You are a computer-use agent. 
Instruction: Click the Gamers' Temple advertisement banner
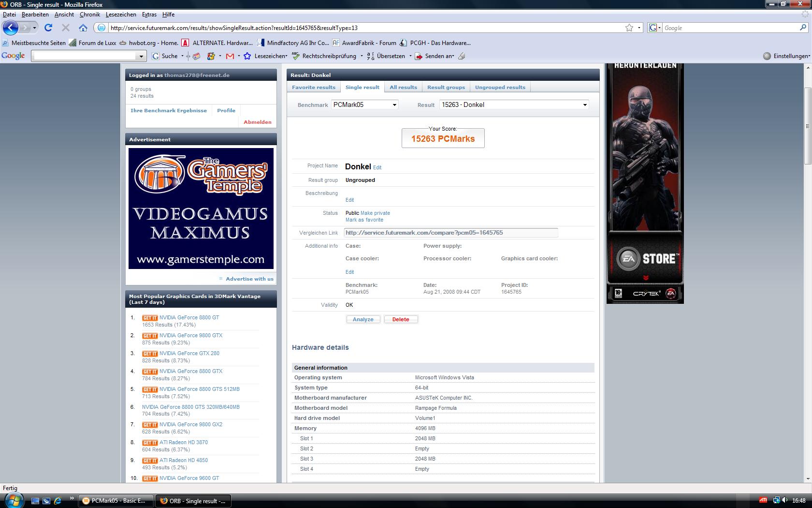[201, 208]
